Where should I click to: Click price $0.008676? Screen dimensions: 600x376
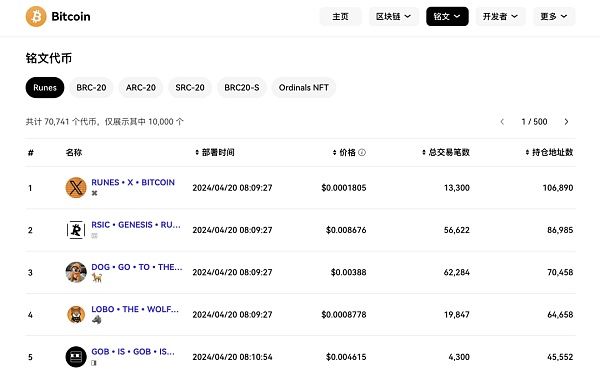(x=346, y=230)
